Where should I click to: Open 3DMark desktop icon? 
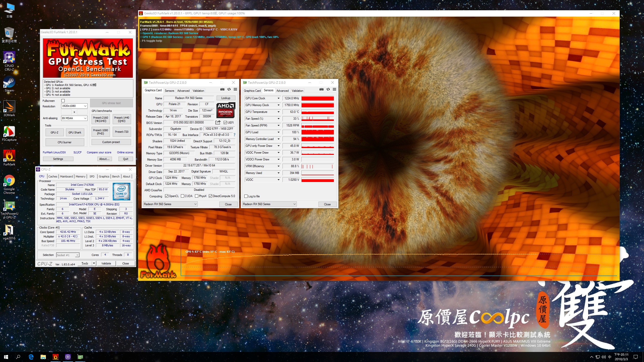click(9, 109)
